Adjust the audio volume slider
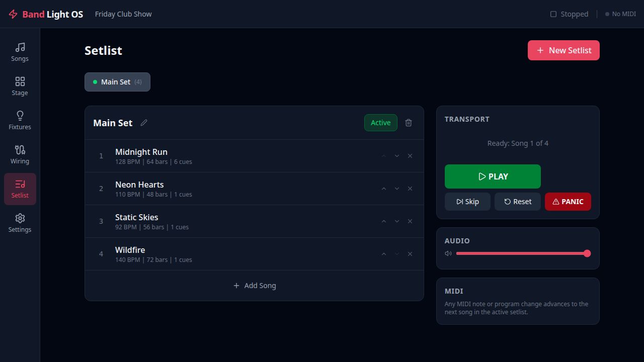The image size is (644, 362). pyautogui.click(x=523, y=253)
